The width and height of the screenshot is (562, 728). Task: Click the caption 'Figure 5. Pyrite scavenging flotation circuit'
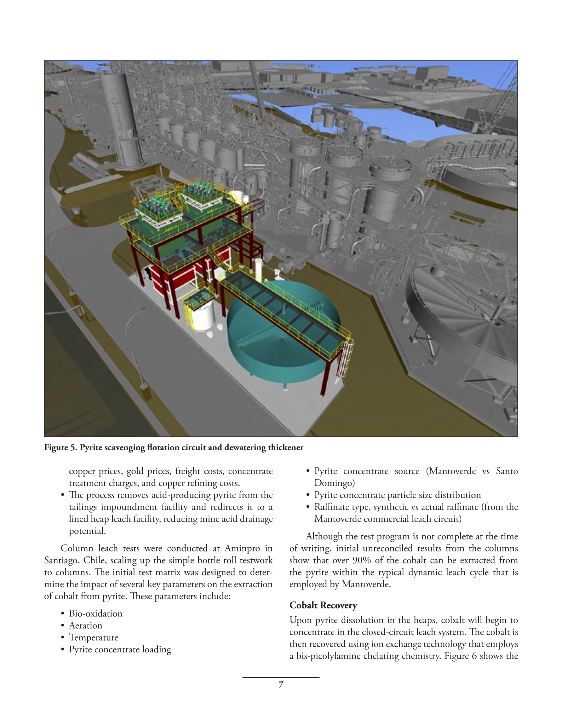point(174,447)
